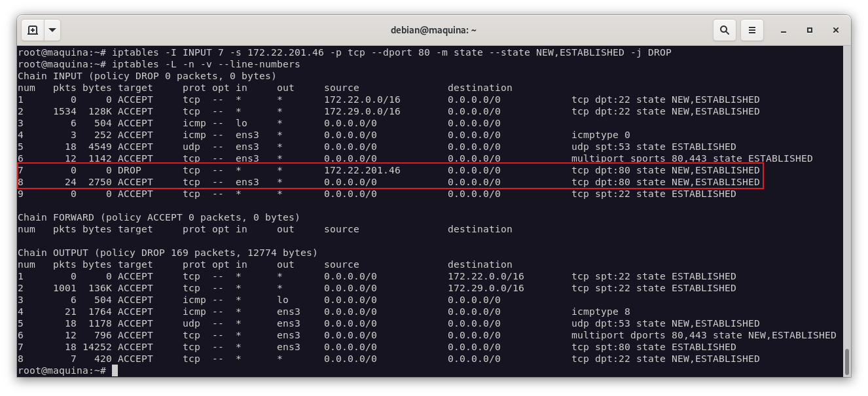Click the multiport dports 80,443 rule text
Image resolution: width=868 pixels, height=396 pixels.
tap(704, 335)
